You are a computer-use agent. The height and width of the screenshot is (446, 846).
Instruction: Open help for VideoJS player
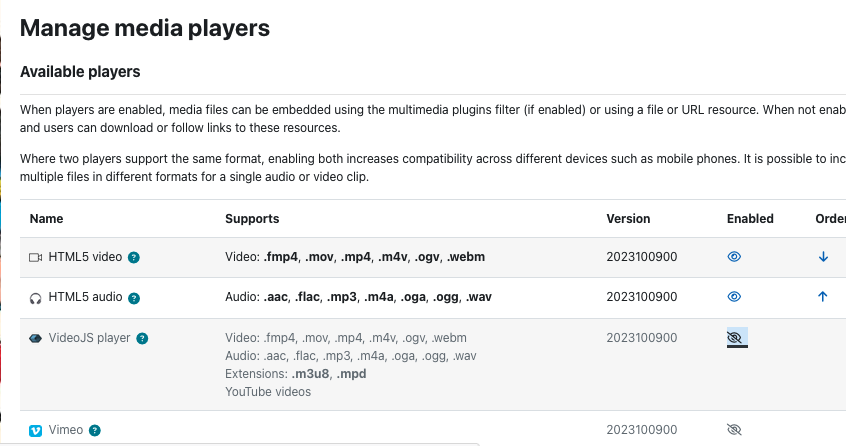(142, 339)
